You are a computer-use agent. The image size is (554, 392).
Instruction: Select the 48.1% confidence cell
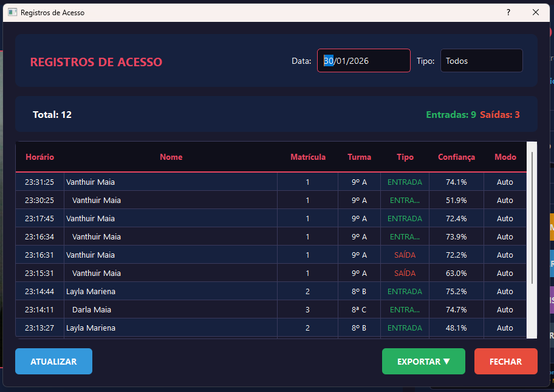click(456, 328)
